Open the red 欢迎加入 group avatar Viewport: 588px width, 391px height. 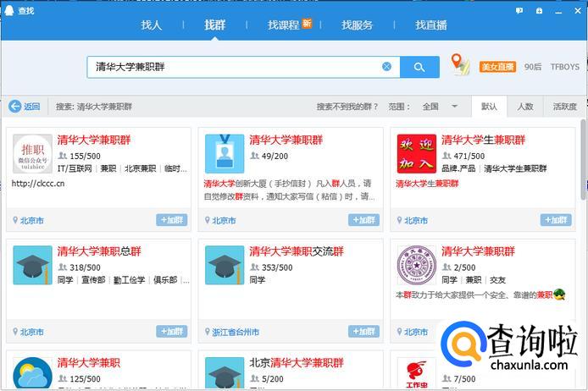coord(417,153)
